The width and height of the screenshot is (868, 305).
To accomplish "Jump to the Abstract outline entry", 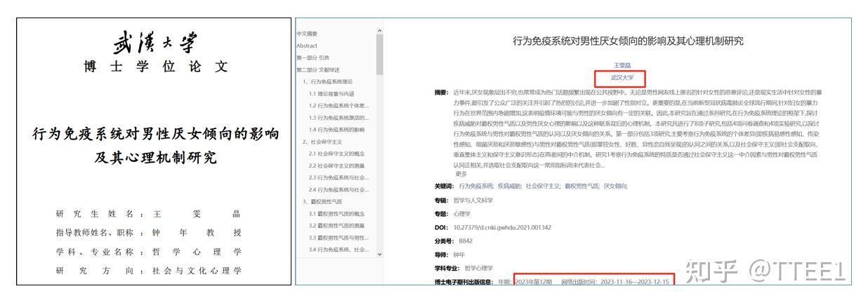I will click(x=307, y=46).
